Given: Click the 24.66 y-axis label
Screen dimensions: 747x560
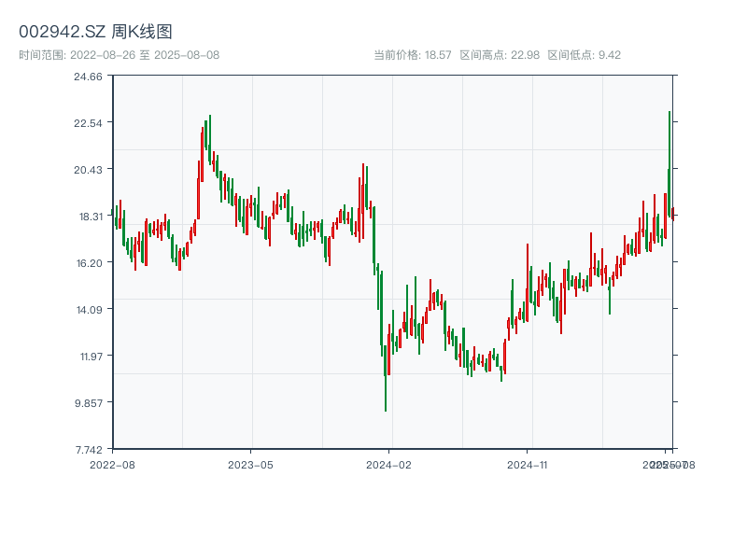Looking at the screenshot, I should point(88,77).
